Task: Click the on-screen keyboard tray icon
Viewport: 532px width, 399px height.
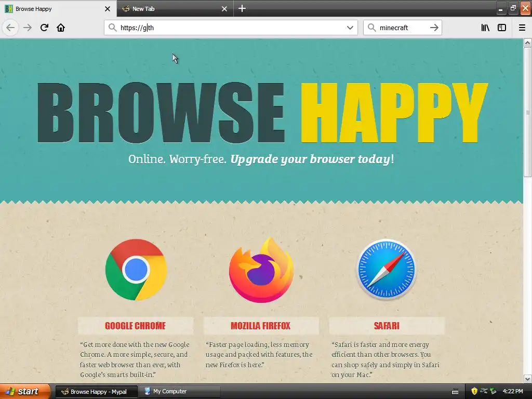Action: coord(455,392)
